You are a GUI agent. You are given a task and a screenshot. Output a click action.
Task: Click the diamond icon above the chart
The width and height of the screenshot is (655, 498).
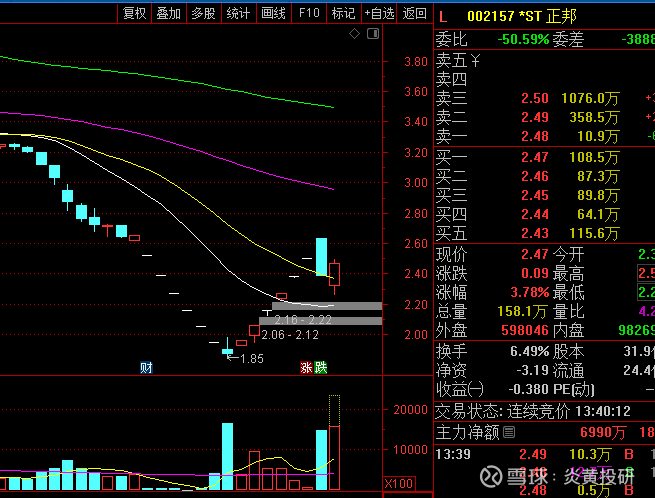pos(354,34)
